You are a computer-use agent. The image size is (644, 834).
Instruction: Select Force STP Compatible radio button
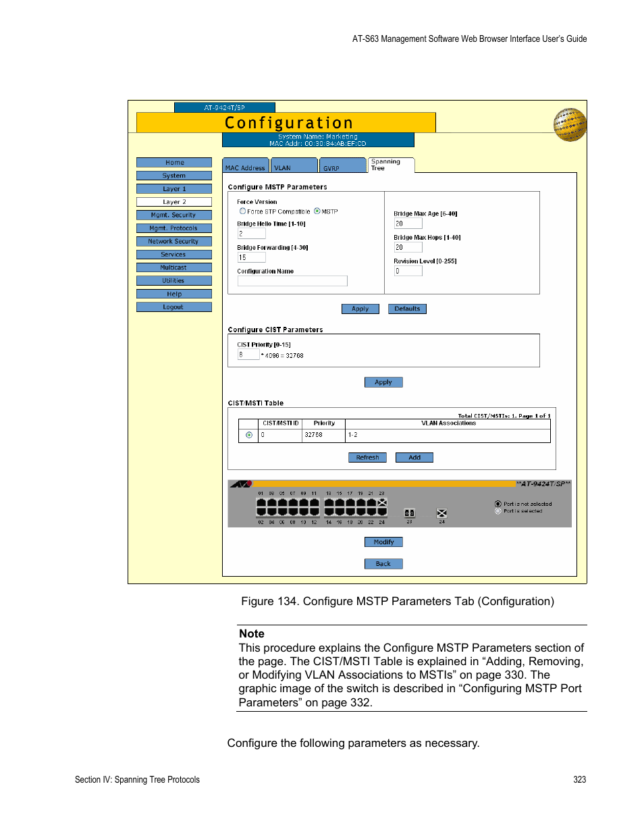pos(243,211)
